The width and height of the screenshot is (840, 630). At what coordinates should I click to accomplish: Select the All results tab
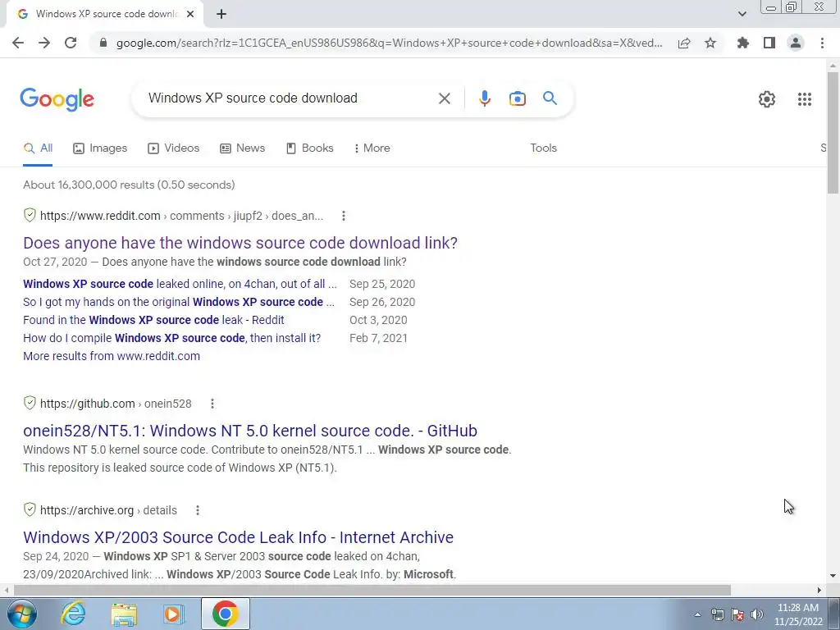coord(38,148)
